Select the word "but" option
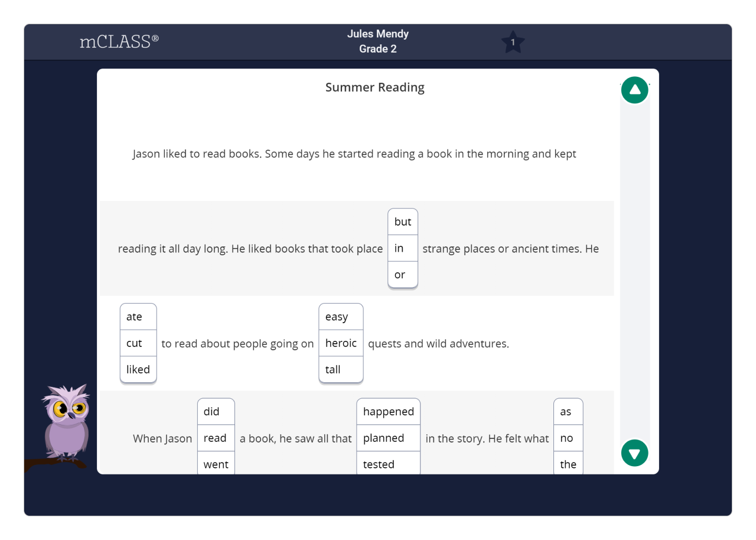This screenshot has width=756, height=540. coord(402,222)
